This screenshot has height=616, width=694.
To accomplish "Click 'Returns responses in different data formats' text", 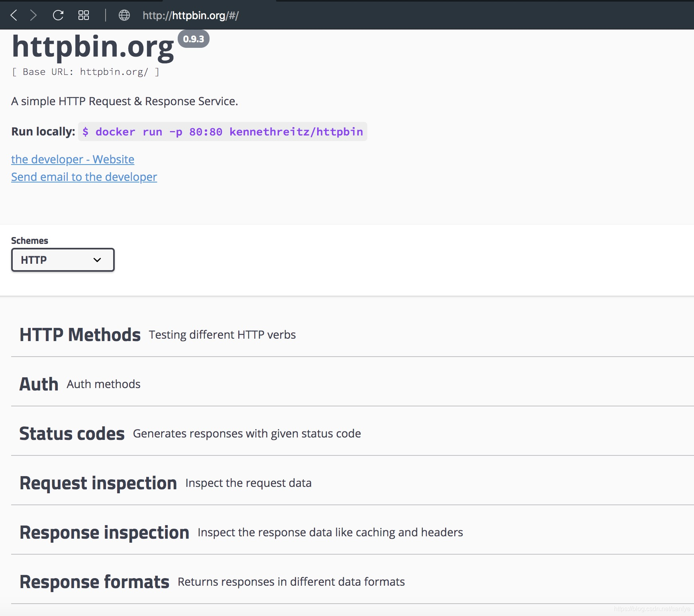I will coord(291,582).
